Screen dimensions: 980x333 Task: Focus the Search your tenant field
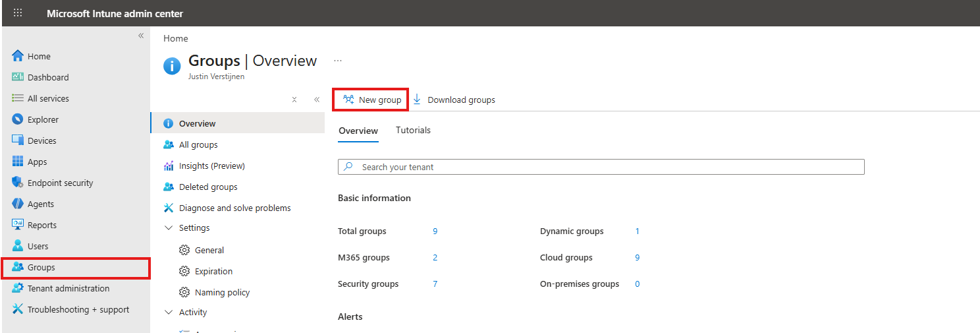[x=601, y=167]
